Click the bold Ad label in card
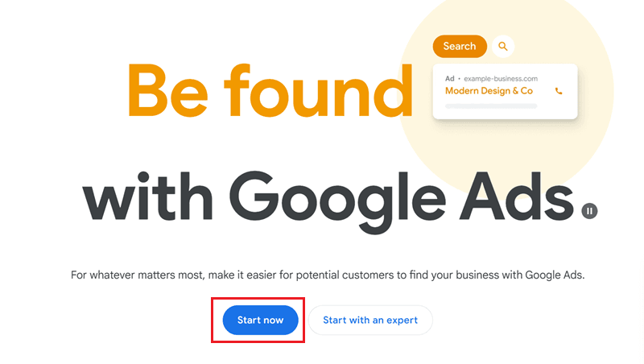 coord(450,78)
